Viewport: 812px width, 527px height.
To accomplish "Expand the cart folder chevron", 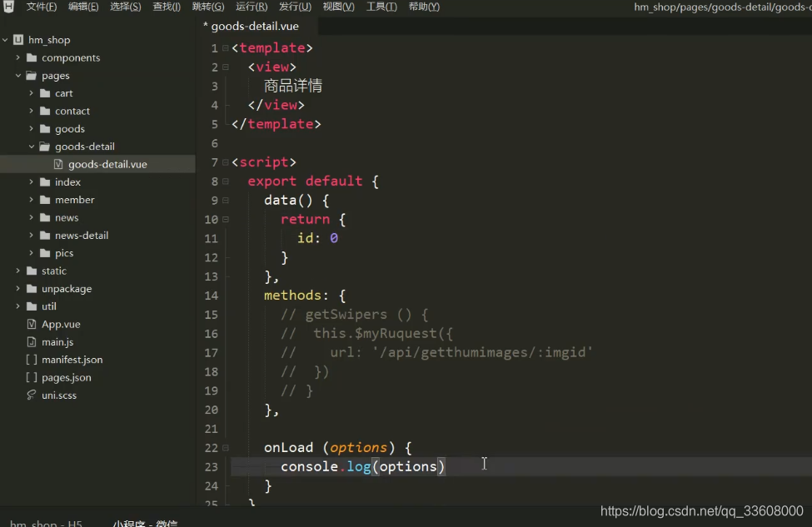I will (31, 93).
